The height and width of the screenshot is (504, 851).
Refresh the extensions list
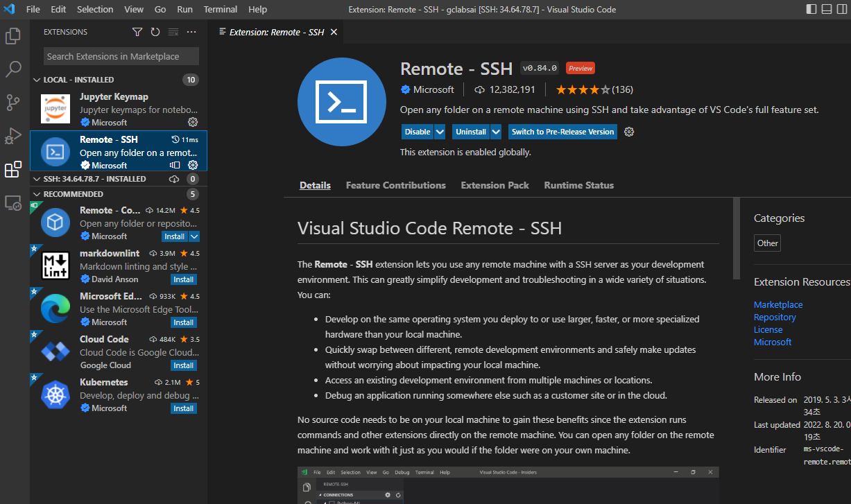155,31
